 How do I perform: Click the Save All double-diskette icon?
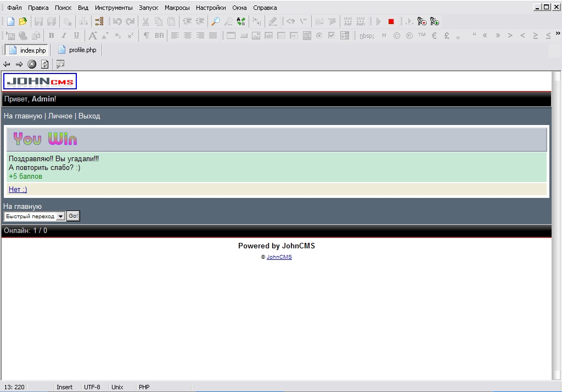(52, 21)
